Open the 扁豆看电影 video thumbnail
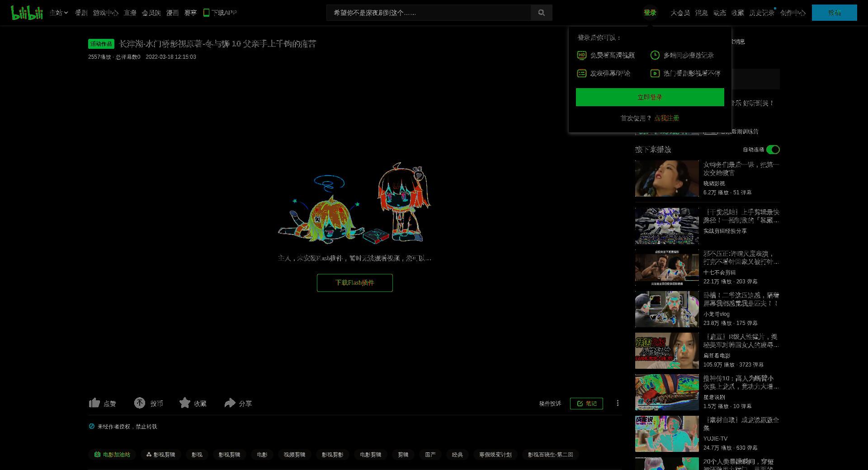 click(x=667, y=351)
